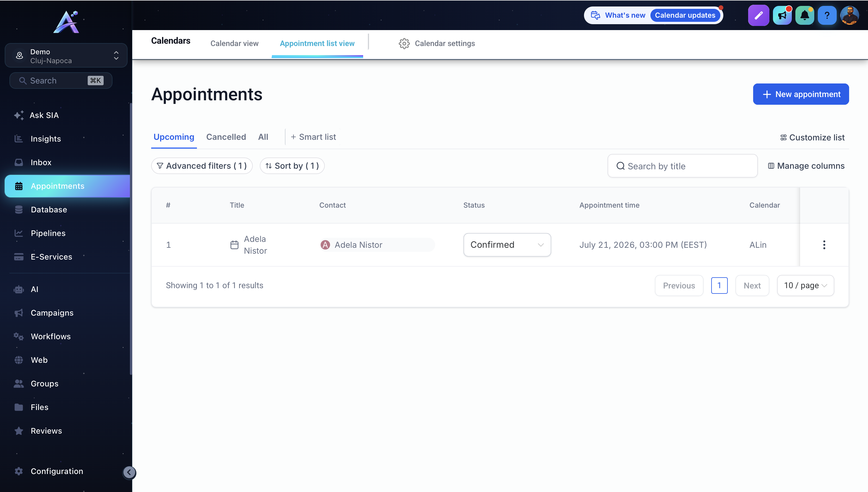Open notifications bell icon
The image size is (868, 492).
tap(805, 15)
